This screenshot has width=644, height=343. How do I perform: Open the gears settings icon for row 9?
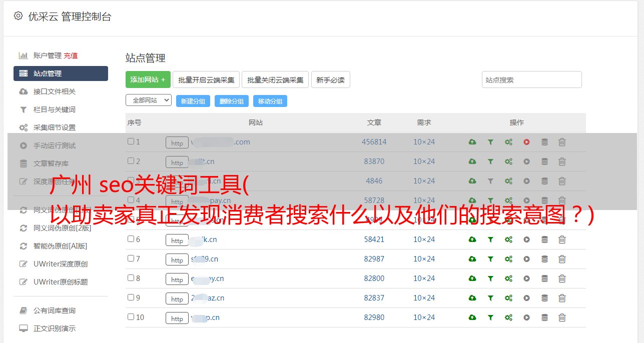[x=508, y=298]
